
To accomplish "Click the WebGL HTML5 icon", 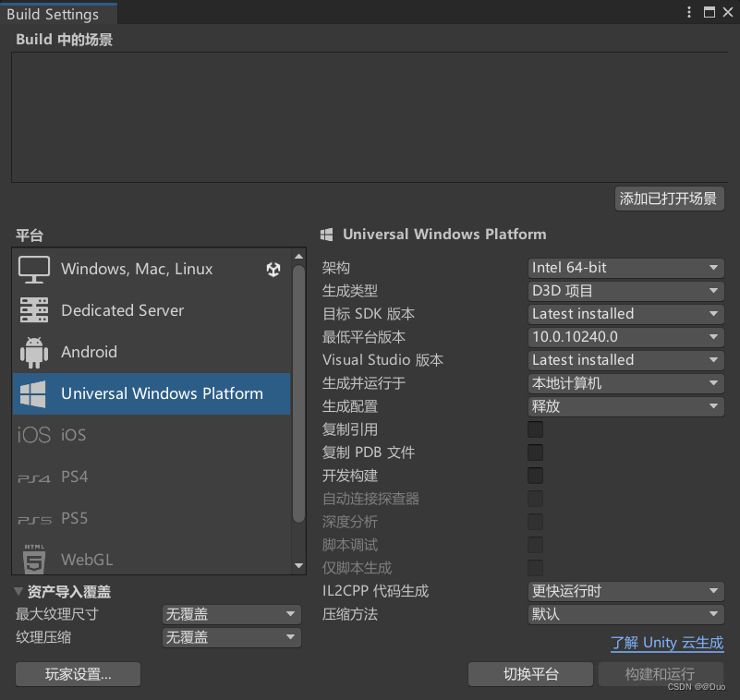I will pos(34,559).
